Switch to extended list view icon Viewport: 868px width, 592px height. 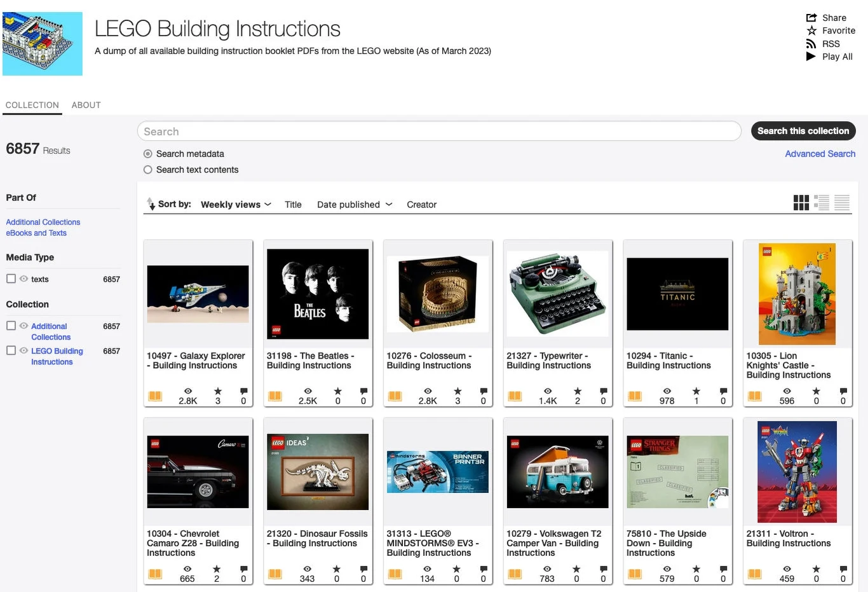click(822, 203)
